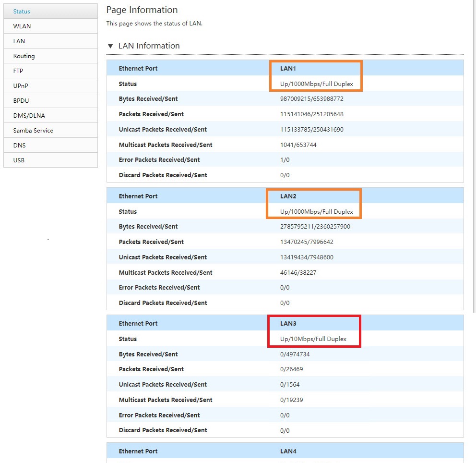Viewport: 476px width, 463px height.
Task: Open the BPDU sidebar item
Action: [51, 100]
